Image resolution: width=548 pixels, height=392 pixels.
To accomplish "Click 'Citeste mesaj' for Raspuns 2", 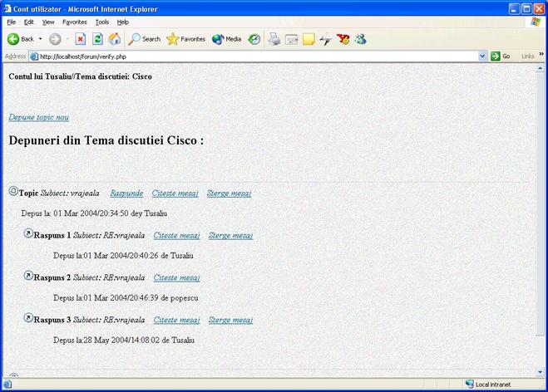I will 176,277.
